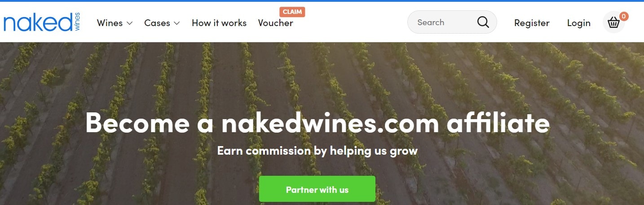The height and width of the screenshot is (205, 644).
Task: Open the Cases menu
Action: 162,23
